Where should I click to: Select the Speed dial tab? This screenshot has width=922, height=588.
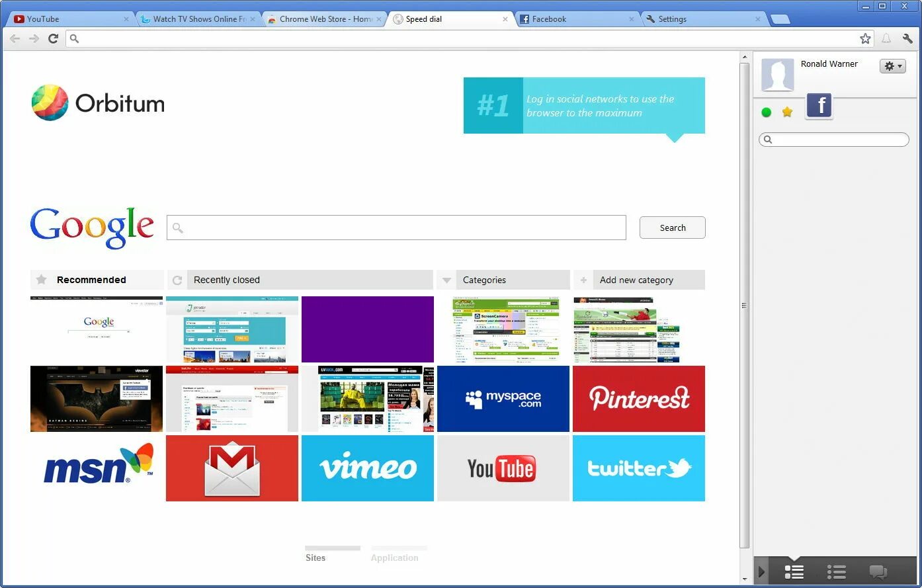click(451, 19)
